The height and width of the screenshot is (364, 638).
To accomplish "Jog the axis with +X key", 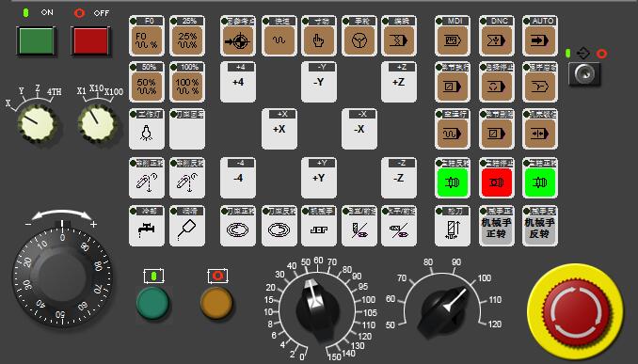I will point(279,129).
